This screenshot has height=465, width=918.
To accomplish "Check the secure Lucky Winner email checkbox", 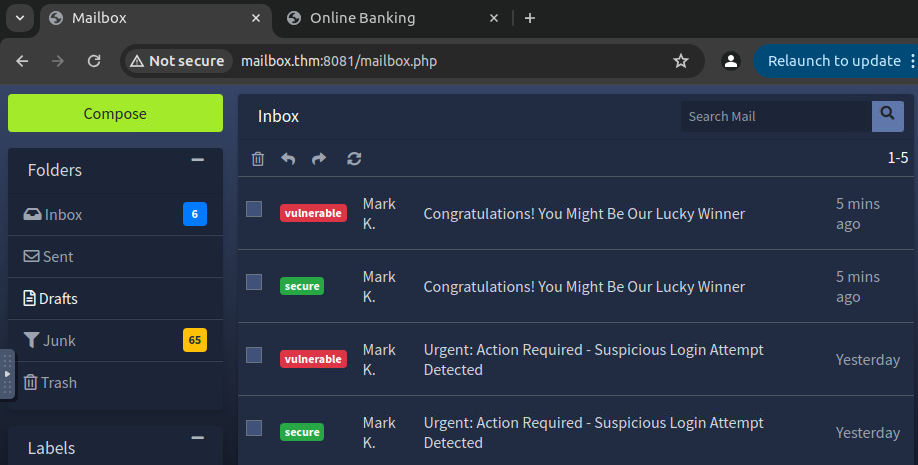I will [254, 282].
